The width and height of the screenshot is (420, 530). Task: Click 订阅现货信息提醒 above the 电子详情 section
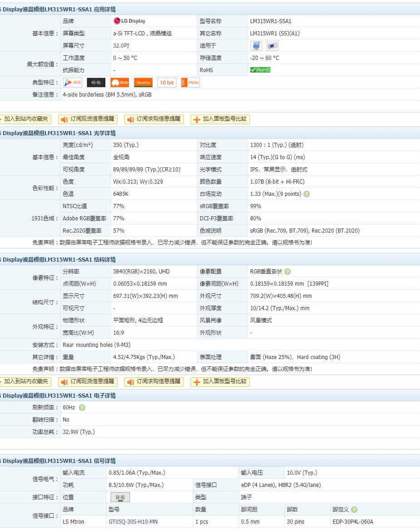pos(88,382)
